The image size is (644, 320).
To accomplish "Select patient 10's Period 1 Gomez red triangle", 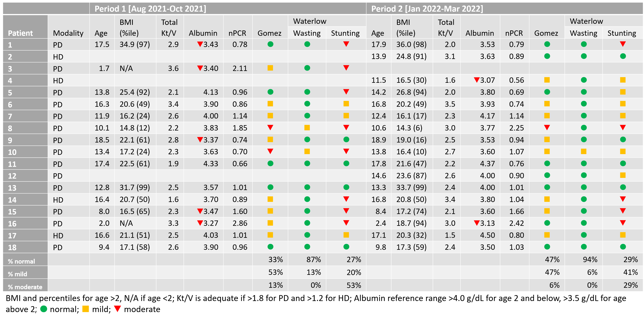I will tap(270, 151).
